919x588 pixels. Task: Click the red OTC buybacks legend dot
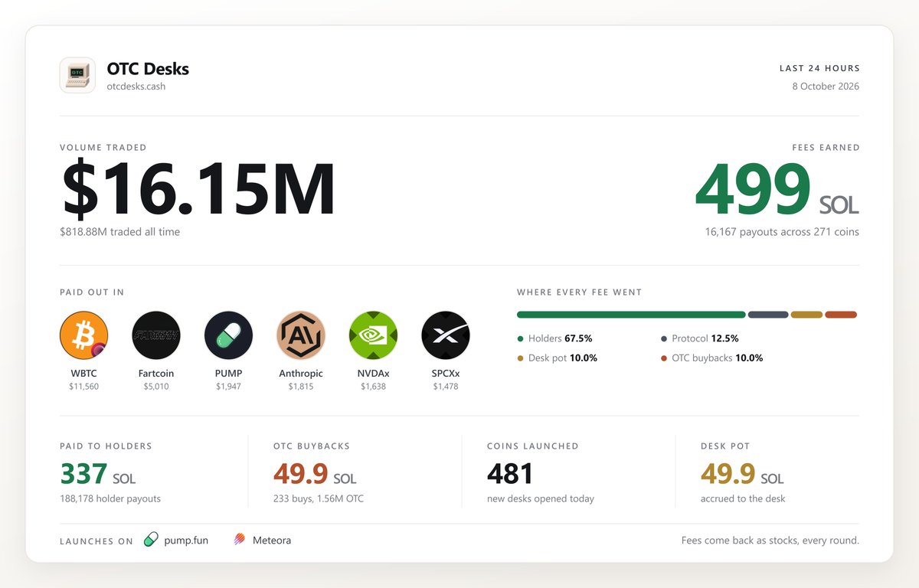click(664, 358)
